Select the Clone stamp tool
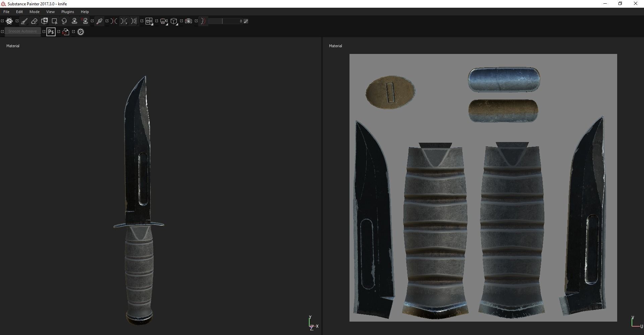The image size is (644, 335). click(74, 21)
